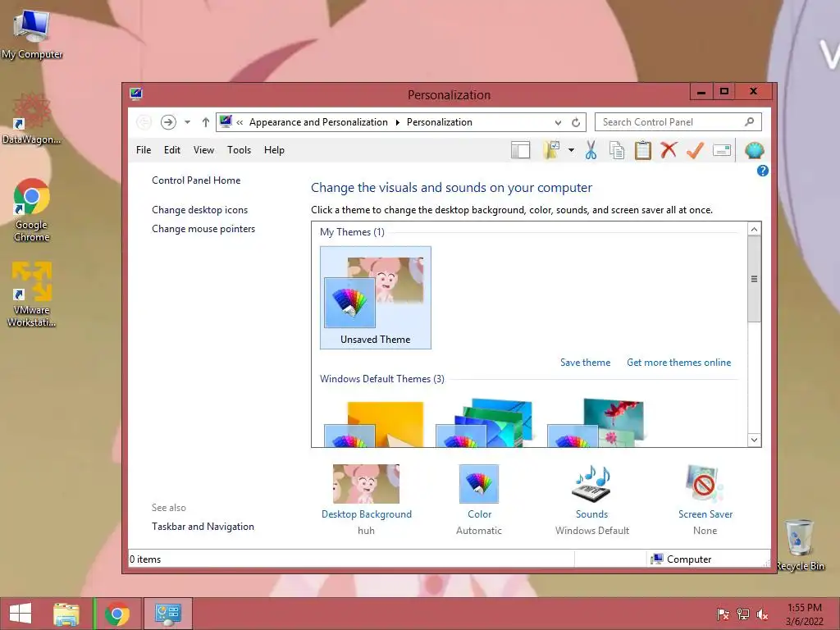
Task: Open Chrome from the taskbar
Action: coord(117,614)
